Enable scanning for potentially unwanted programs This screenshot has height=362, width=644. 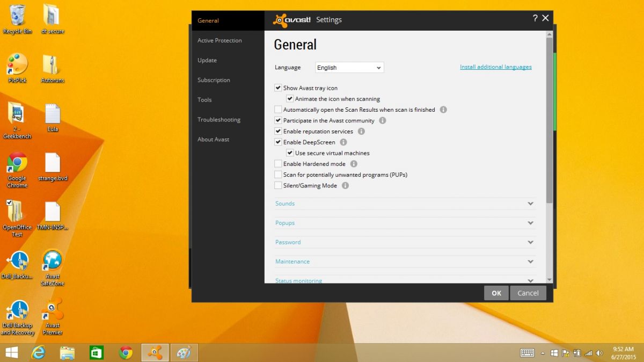tap(278, 175)
